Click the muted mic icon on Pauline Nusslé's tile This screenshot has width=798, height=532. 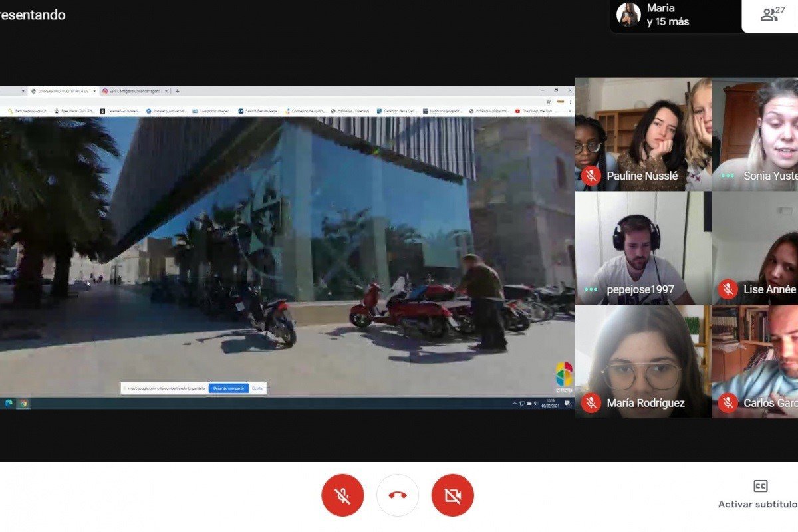591,176
